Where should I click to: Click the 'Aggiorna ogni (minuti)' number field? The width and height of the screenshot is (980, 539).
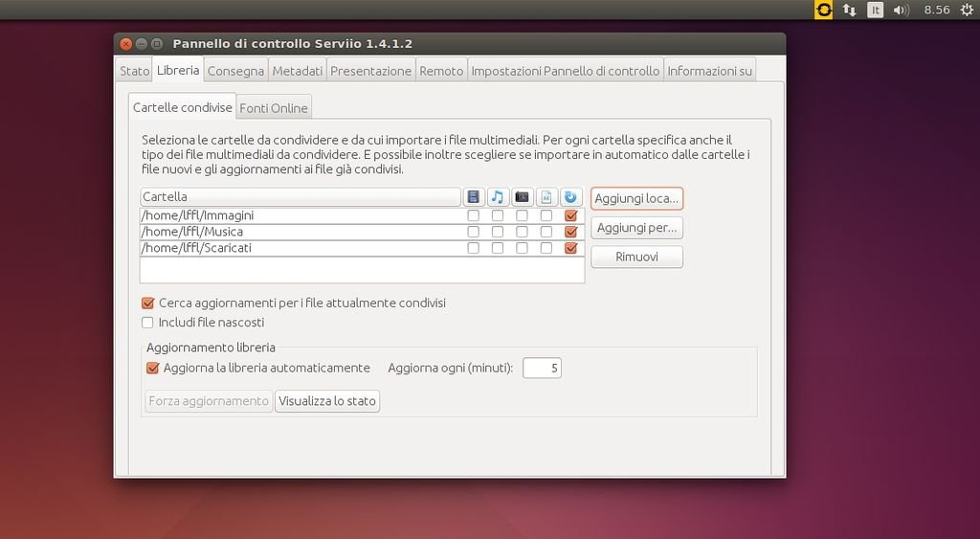point(542,368)
